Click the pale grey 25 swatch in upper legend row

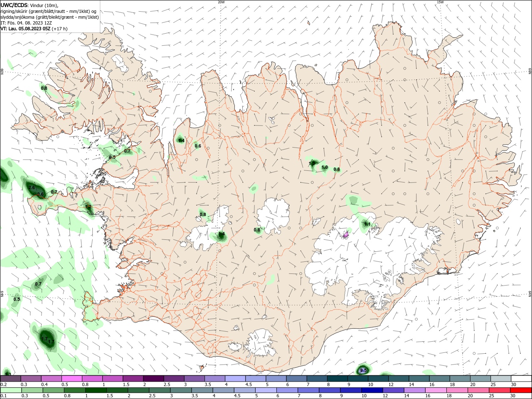pos(500,378)
